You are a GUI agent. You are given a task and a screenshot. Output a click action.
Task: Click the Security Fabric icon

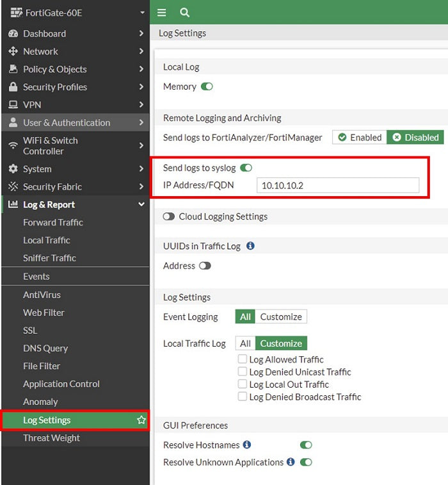pyautogui.click(x=13, y=186)
